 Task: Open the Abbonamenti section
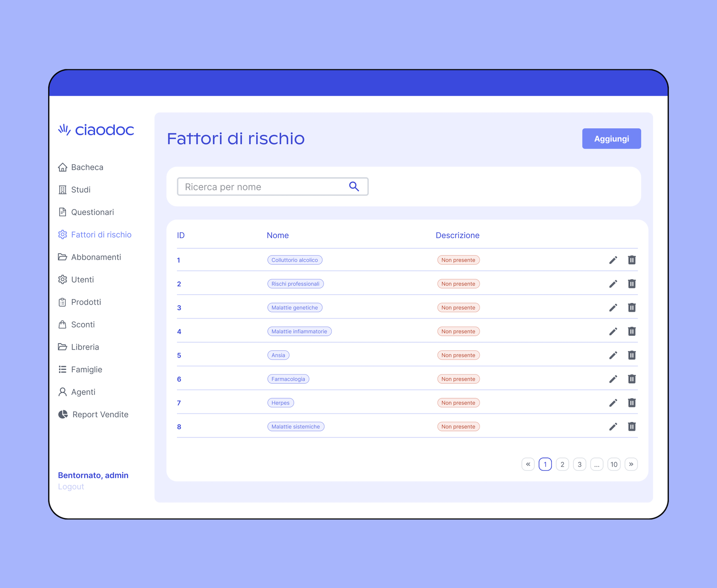[x=96, y=257]
